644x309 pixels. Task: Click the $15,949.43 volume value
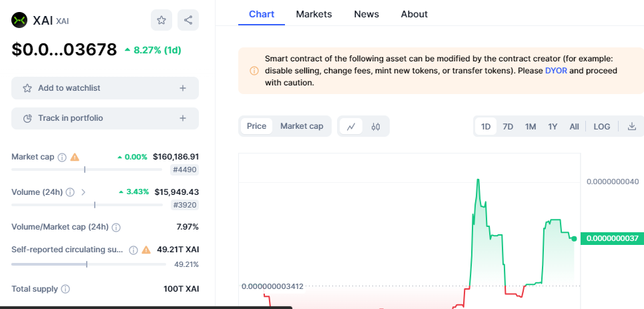pyautogui.click(x=177, y=192)
